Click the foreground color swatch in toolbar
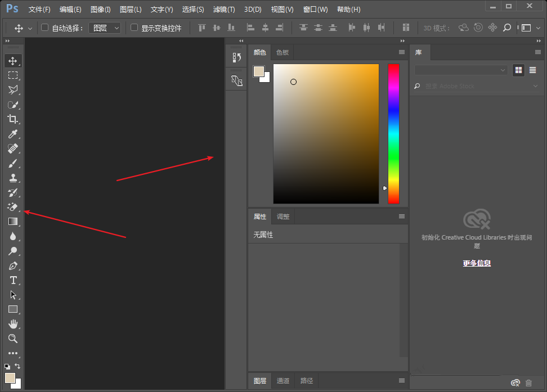547x392 pixels. (x=10, y=377)
